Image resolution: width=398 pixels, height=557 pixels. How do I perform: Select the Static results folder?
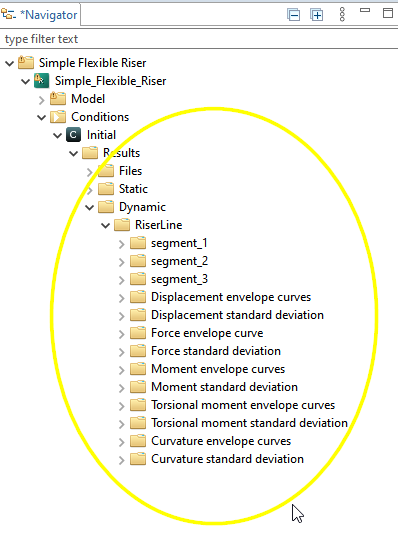click(133, 189)
